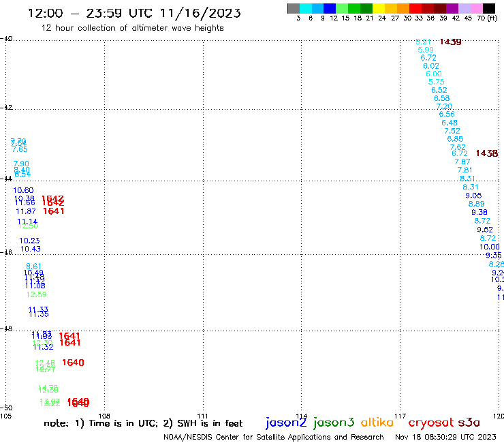
Task: Click the cyan swatch in the color legend
Action: pyautogui.click(x=306, y=8)
